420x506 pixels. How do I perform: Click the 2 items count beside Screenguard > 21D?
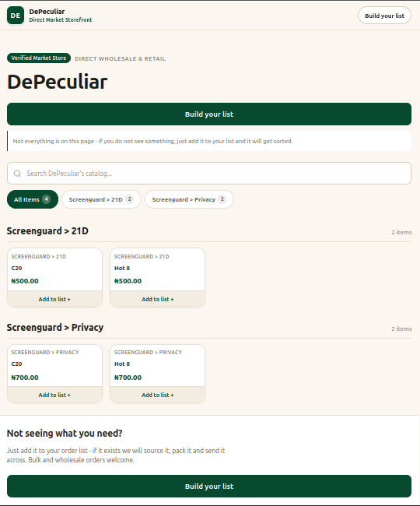coord(401,232)
